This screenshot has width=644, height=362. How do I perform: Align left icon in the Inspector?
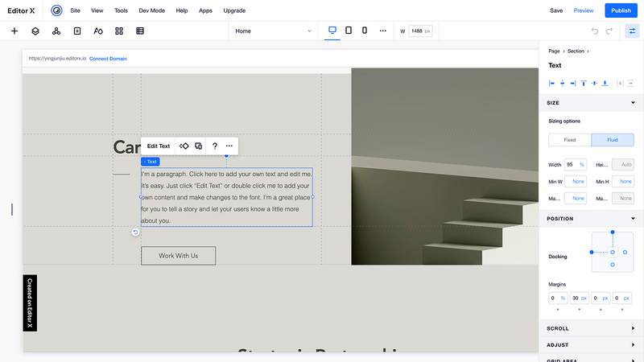[x=551, y=84]
